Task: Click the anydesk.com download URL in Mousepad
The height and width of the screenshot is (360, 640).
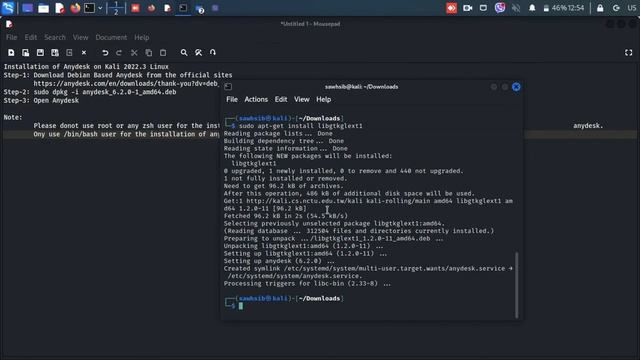Action: (126, 84)
